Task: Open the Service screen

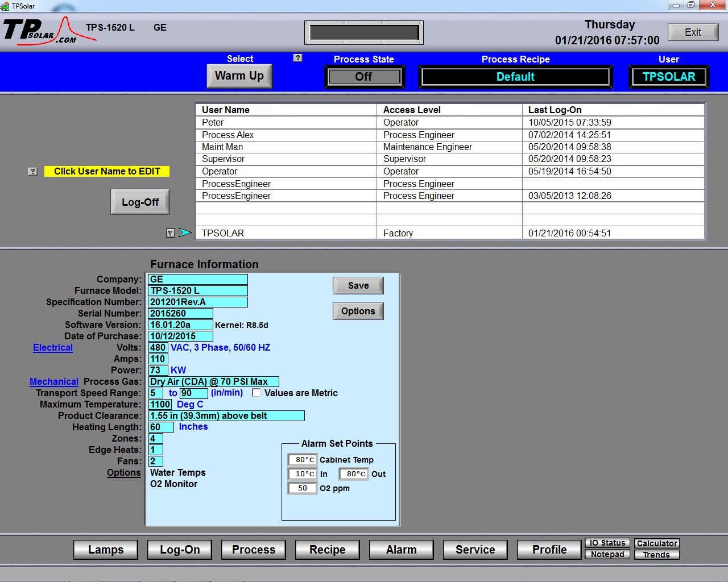Action: point(475,550)
